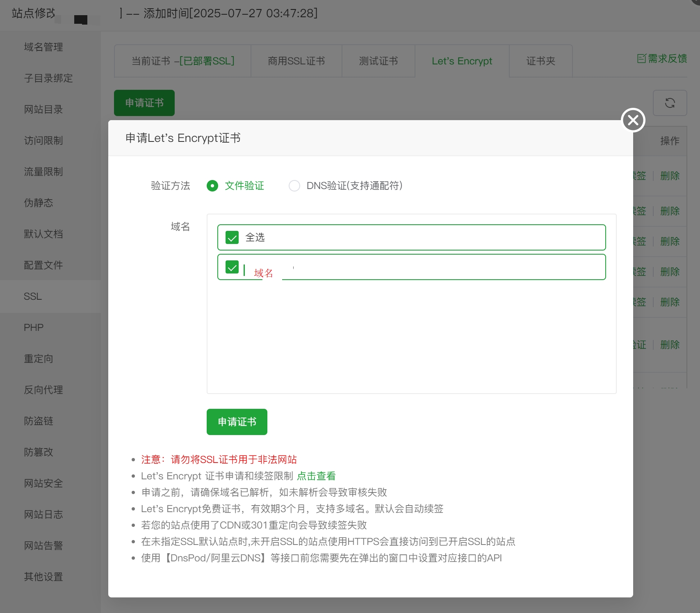Toggle the 全选 checkbox
Screen dimensions: 700x613
coord(232,237)
